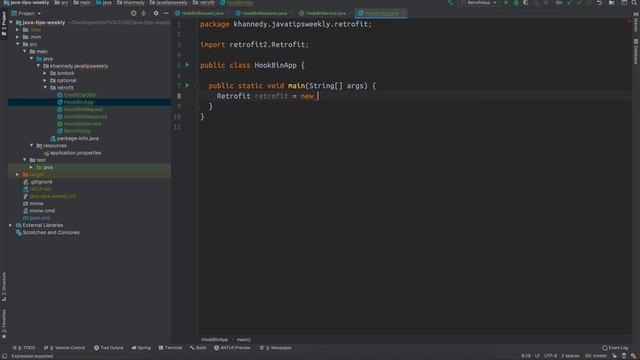Close the active HookBinApp.java editor tab

[403, 13]
